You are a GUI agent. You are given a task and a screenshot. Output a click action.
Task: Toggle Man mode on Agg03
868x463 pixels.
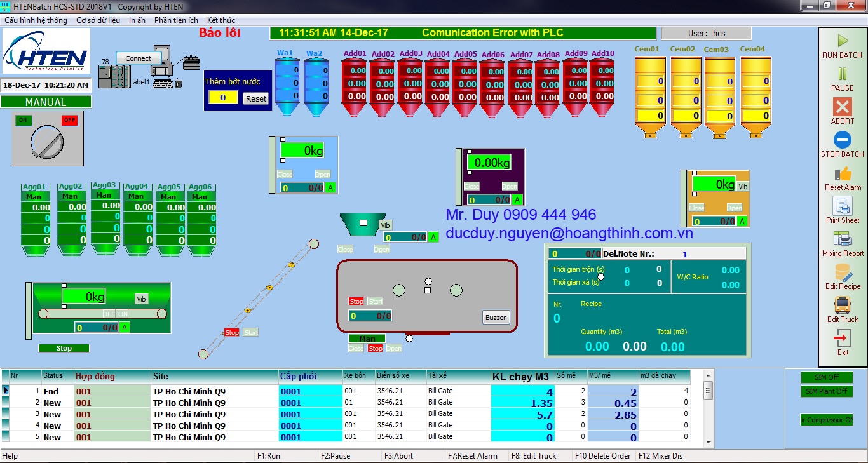click(104, 196)
